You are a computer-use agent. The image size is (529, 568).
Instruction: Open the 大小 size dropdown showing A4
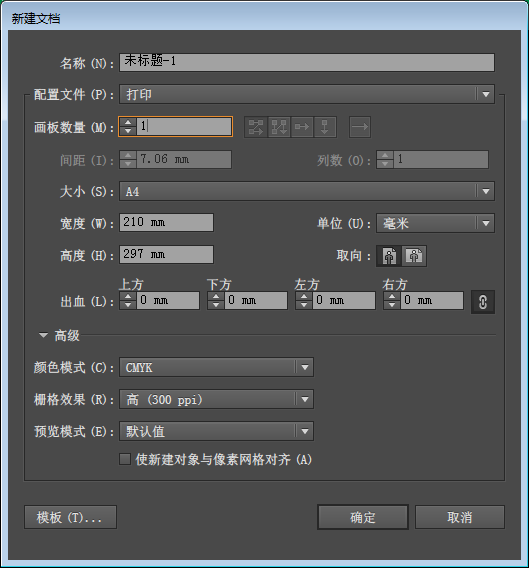[307, 191]
